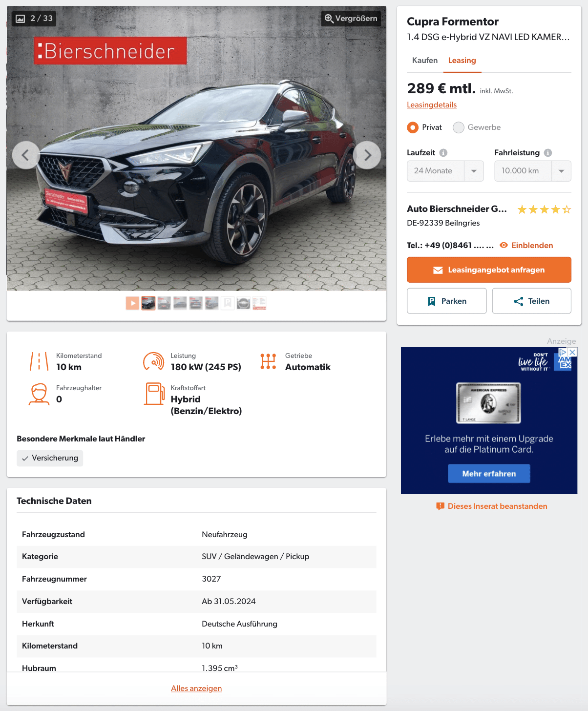The width and height of the screenshot is (588, 711).
Task: Open the 24 Monate Laufzeit dropdown
Action: point(445,171)
